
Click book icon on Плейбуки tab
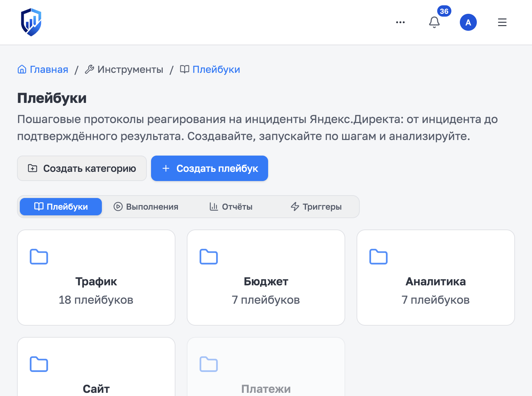click(39, 206)
